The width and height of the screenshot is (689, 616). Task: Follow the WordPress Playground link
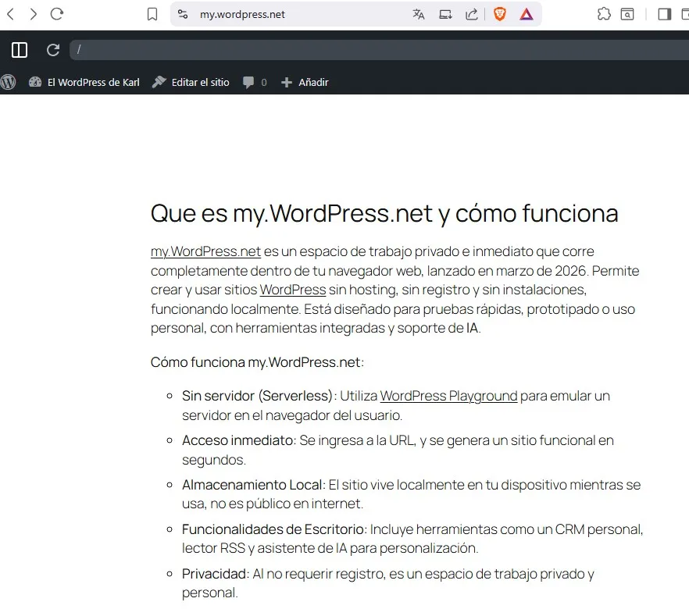click(448, 396)
